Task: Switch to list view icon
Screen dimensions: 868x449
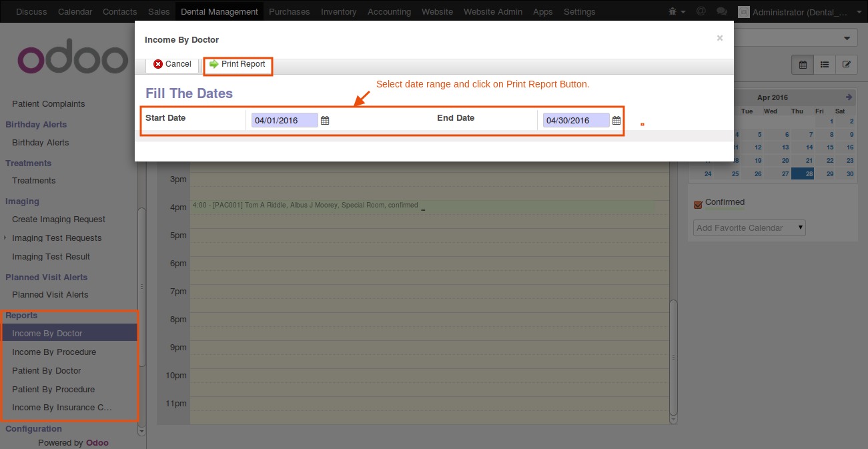Action: pyautogui.click(x=825, y=65)
